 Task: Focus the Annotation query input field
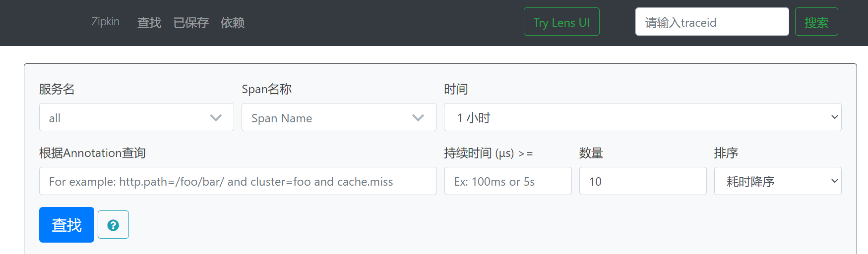(x=238, y=181)
